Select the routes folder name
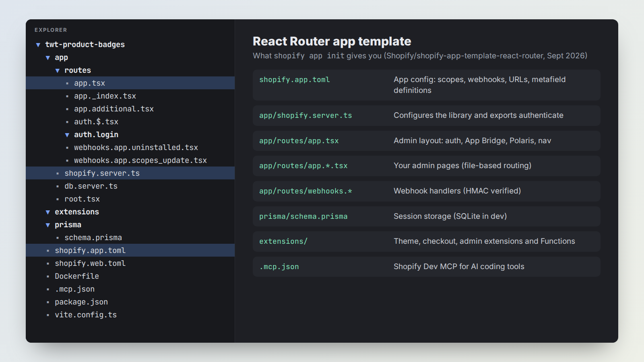644x362 pixels. 78,70
